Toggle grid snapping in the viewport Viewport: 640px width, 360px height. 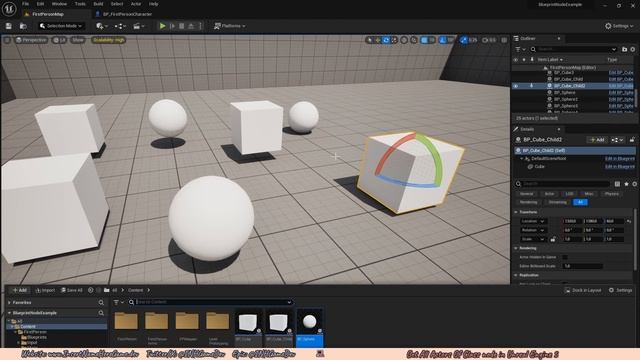coord(424,40)
